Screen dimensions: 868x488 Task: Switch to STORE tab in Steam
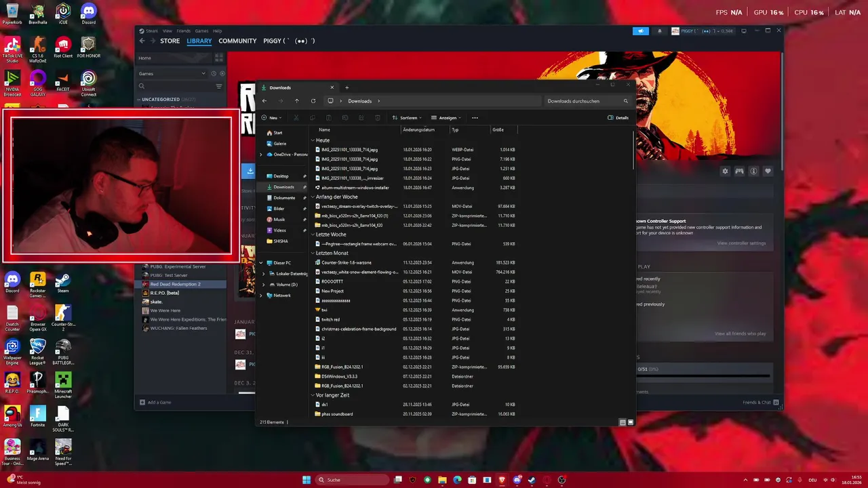click(170, 41)
